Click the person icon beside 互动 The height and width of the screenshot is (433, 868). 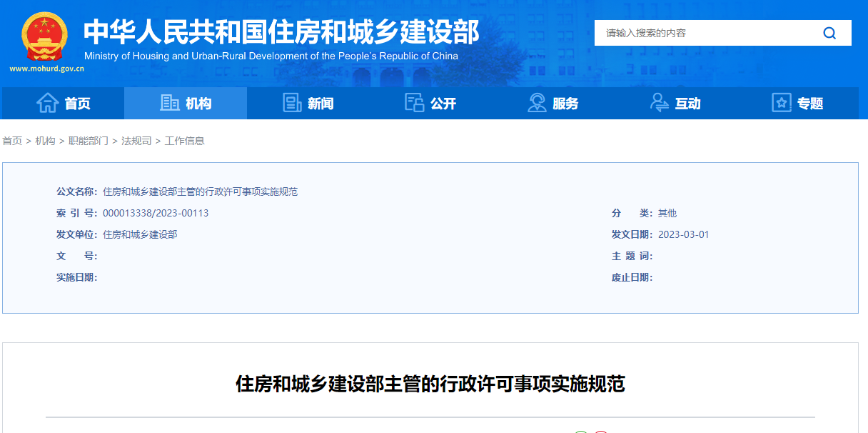pos(659,104)
